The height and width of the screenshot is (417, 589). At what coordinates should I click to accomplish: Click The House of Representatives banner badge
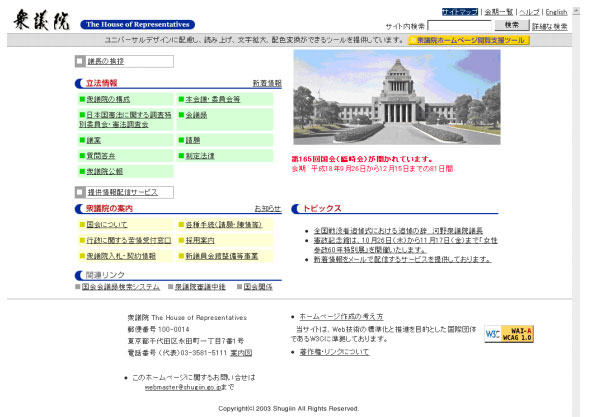[x=137, y=24]
